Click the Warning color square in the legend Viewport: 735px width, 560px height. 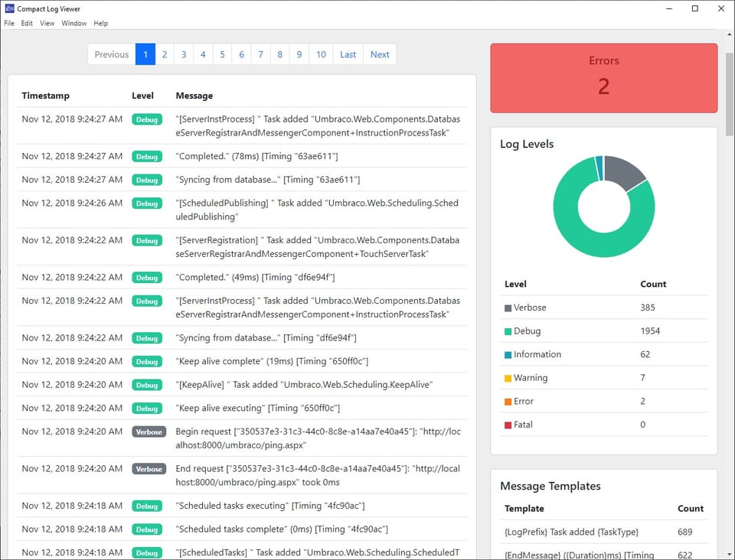point(508,378)
